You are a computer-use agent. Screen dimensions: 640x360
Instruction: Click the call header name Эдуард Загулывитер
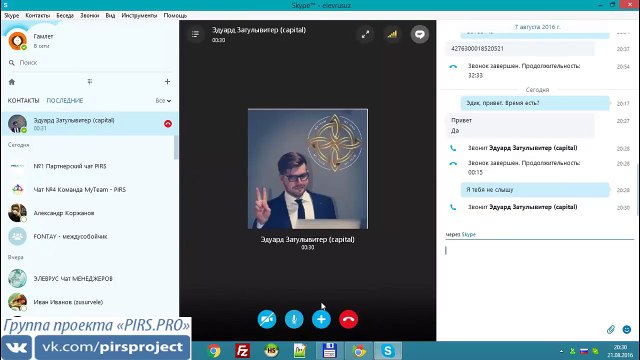[x=259, y=30]
